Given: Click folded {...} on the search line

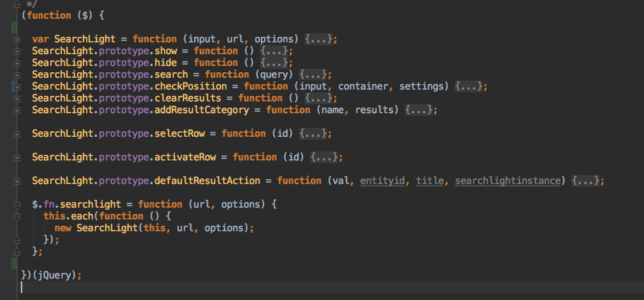Looking at the screenshot, I should [x=313, y=74].
